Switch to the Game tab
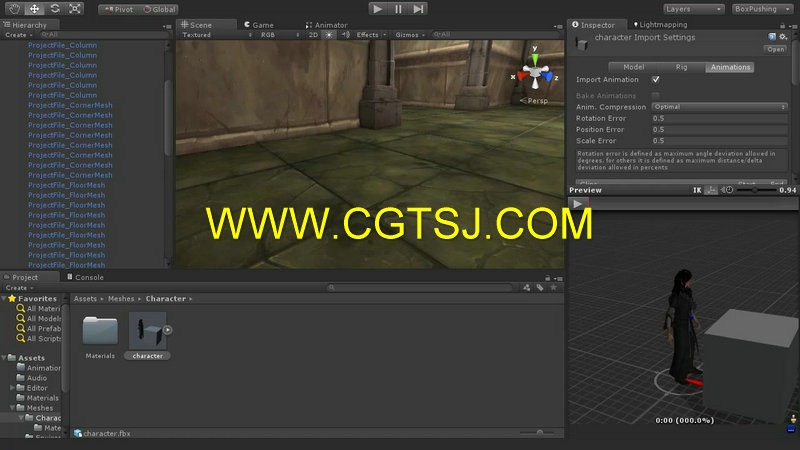Viewport: 800px width, 450px height. pyautogui.click(x=259, y=24)
